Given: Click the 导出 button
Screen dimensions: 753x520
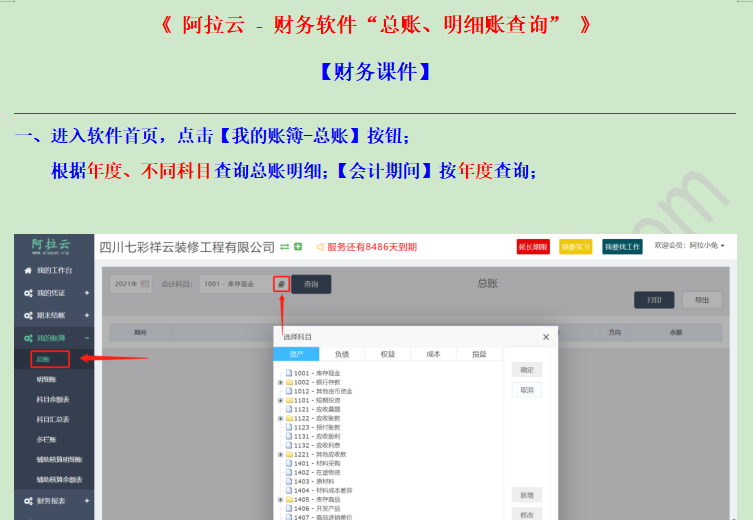Looking at the screenshot, I should [x=702, y=300].
